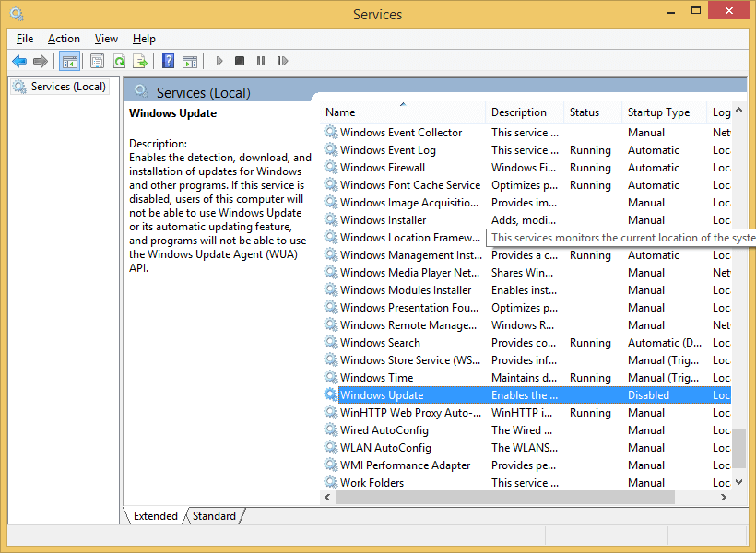Click the vertical scrollbar up arrow
This screenshot has width=756, height=553.
point(739,111)
